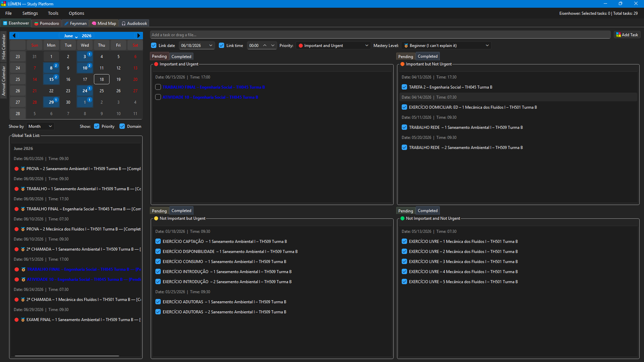Uncheck TAREFA 2 – Engenharia Social task

tap(404, 87)
